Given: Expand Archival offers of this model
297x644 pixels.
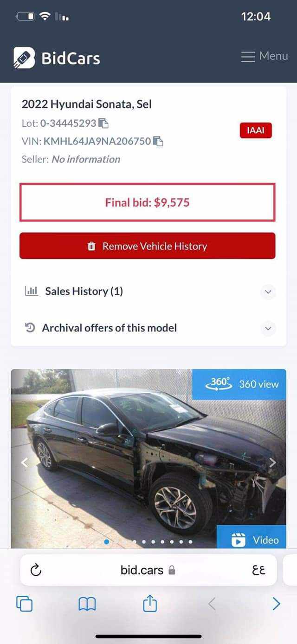Looking at the screenshot, I should click(x=148, y=328).
